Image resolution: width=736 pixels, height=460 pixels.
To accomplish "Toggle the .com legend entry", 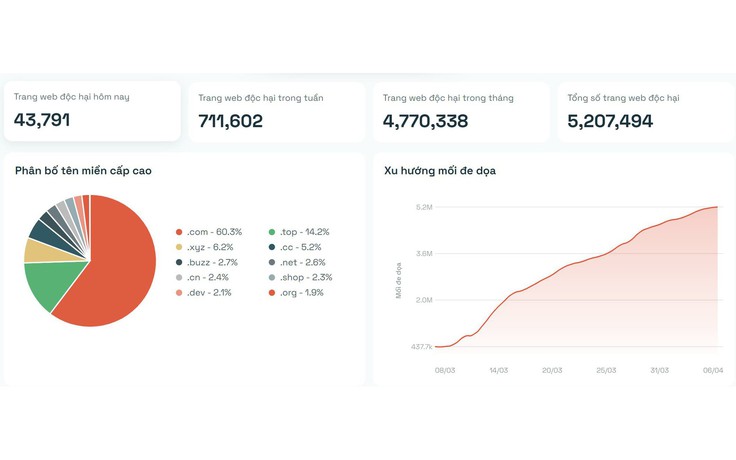I will (x=213, y=232).
